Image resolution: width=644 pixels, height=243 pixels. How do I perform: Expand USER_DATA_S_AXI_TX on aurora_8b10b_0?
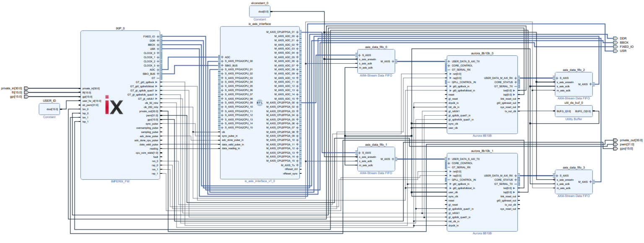click(x=449, y=62)
